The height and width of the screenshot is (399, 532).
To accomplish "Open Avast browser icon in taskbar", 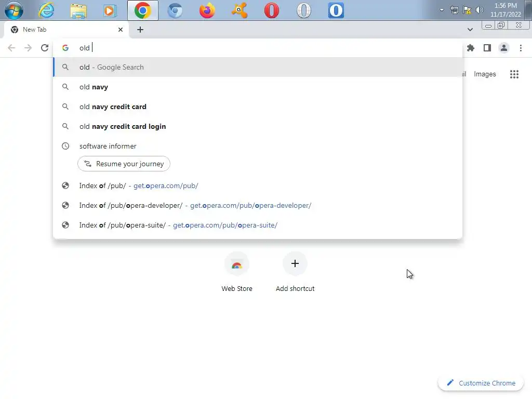I will [240, 10].
